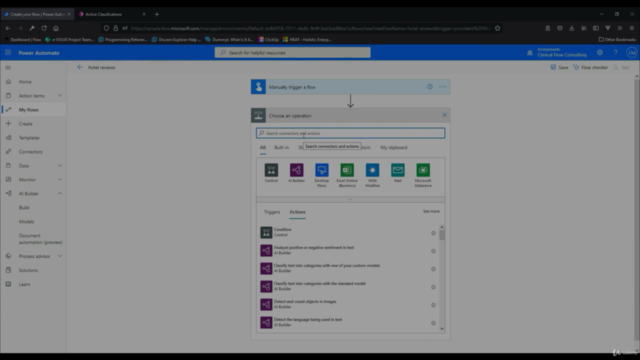Run the Flow checker
The width and height of the screenshot is (640, 360).
click(x=590, y=67)
